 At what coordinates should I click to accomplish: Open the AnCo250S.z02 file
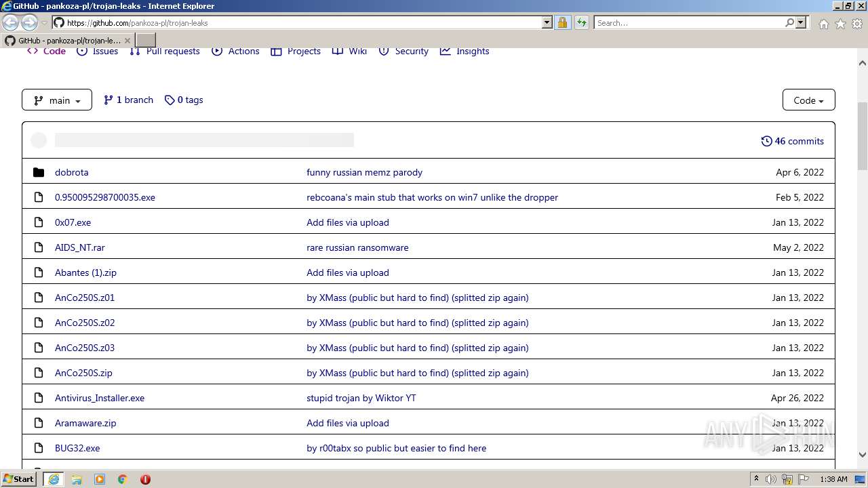coord(85,323)
